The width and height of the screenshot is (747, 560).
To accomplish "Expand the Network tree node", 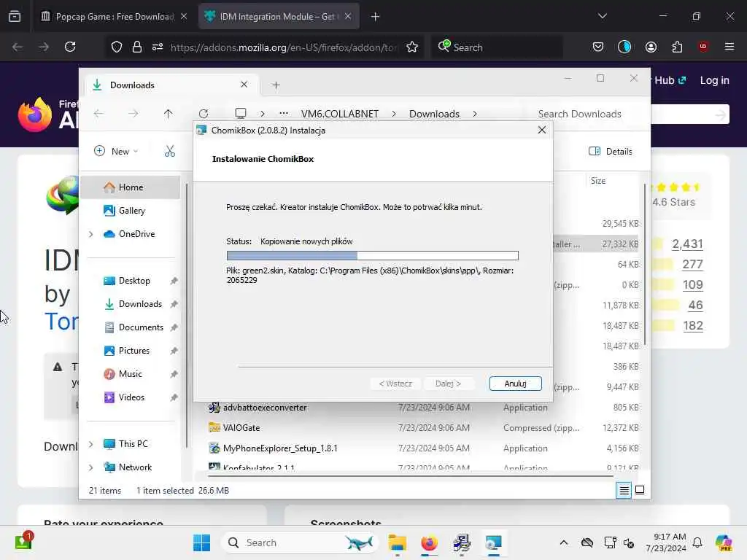I will pyautogui.click(x=91, y=467).
